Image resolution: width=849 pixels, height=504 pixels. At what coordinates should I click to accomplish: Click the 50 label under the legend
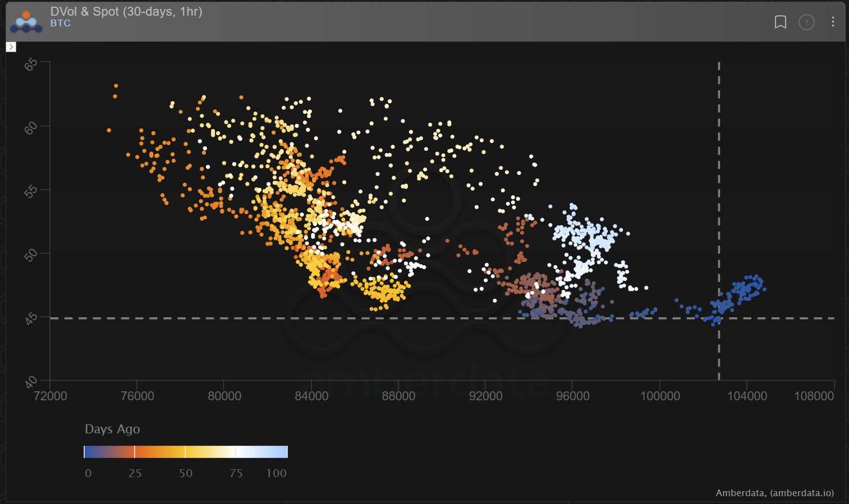[186, 473]
